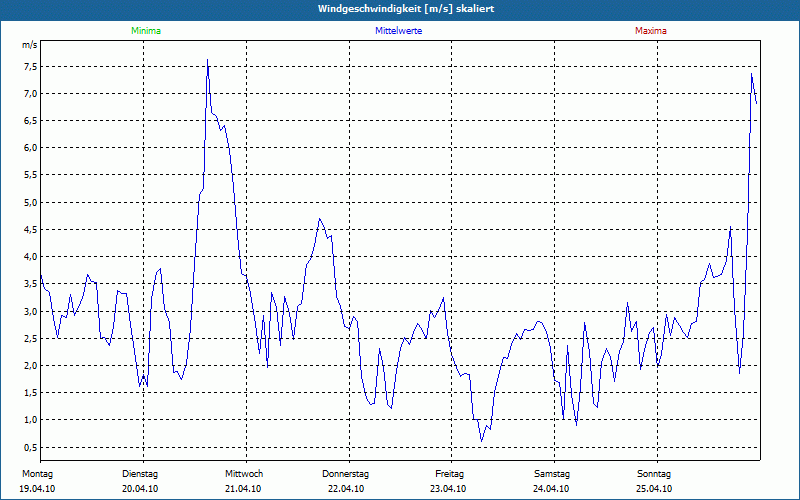Click the 0,5 y-axis value

(30, 447)
